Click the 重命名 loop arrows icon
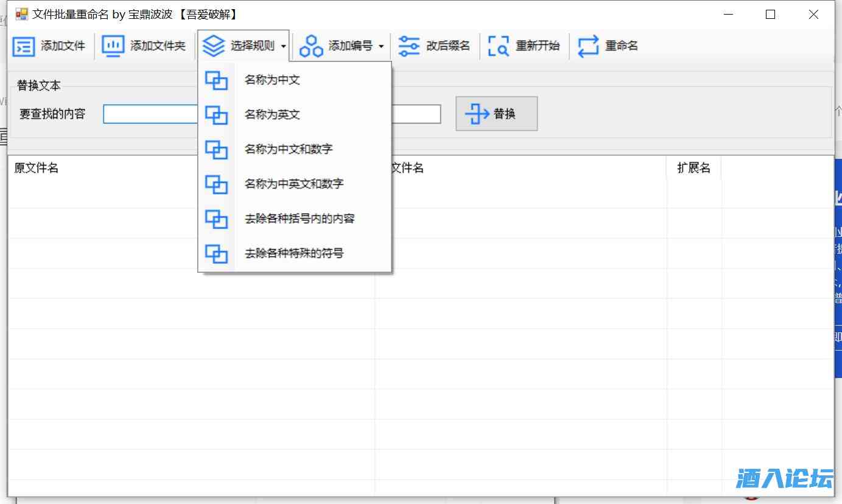The width and height of the screenshot is (842, 504). pos(588,46)
